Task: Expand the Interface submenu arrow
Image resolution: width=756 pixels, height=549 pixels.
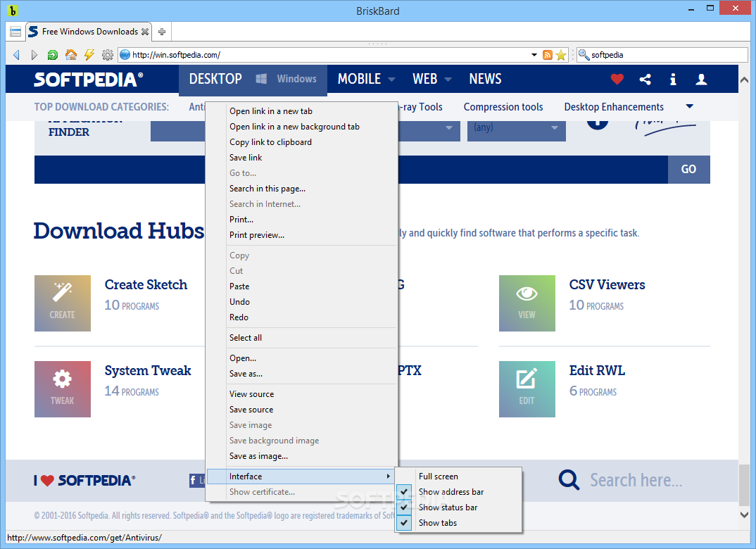Action: point(388,477)
